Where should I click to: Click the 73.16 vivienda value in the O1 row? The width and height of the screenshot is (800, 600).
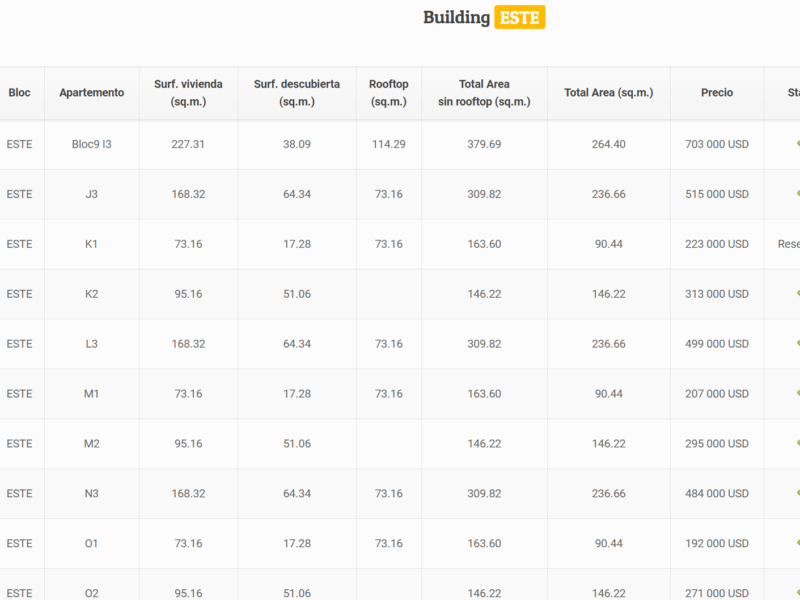(188, 544)
